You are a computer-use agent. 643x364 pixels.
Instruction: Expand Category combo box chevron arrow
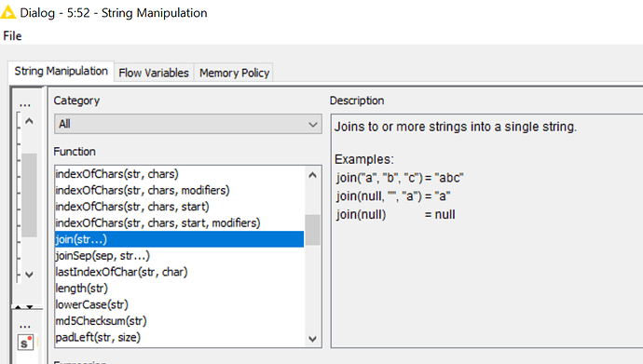[x=313, y=125]
